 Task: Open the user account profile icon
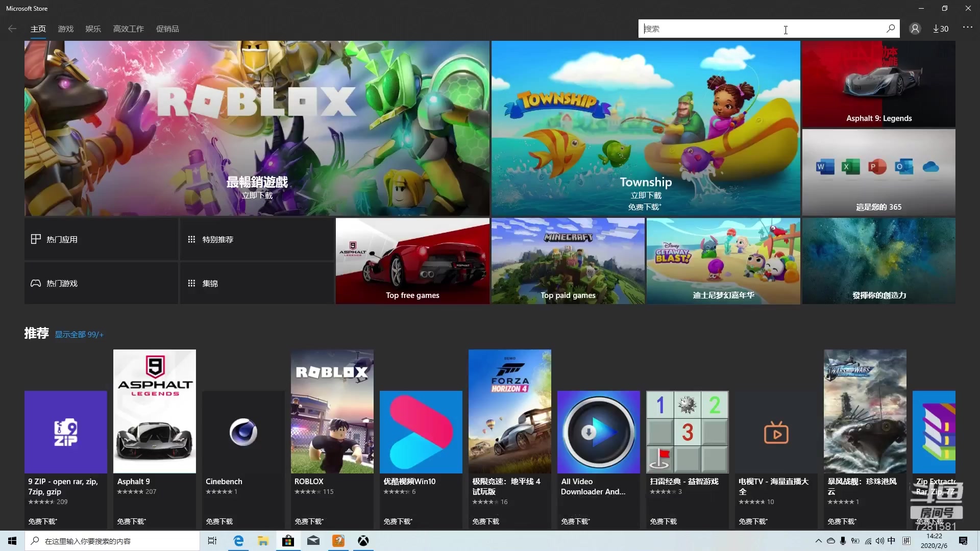click(915, 29)
